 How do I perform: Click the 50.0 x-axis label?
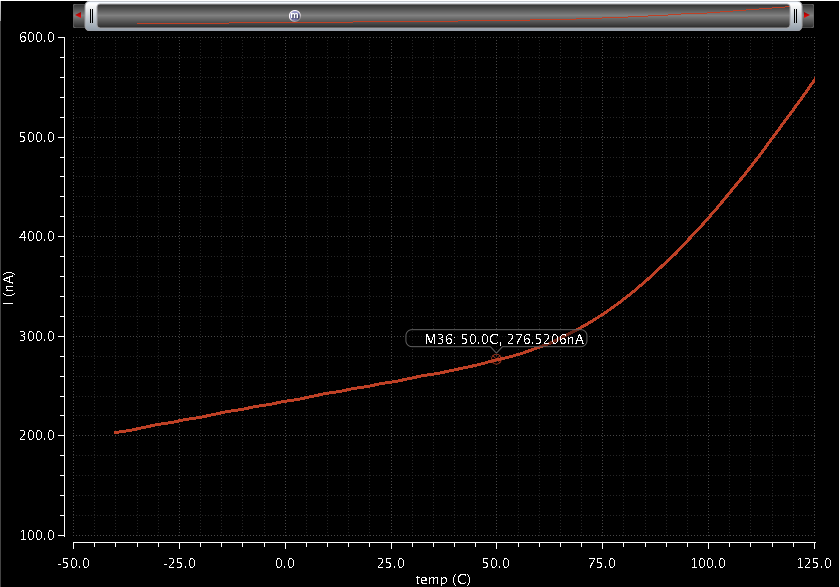496,563
